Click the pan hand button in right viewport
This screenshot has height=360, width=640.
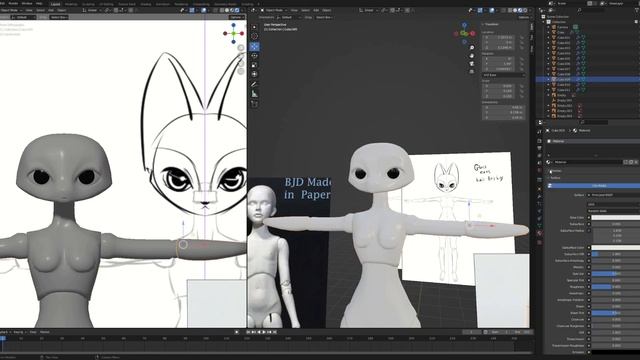click(x=472, y=56)
